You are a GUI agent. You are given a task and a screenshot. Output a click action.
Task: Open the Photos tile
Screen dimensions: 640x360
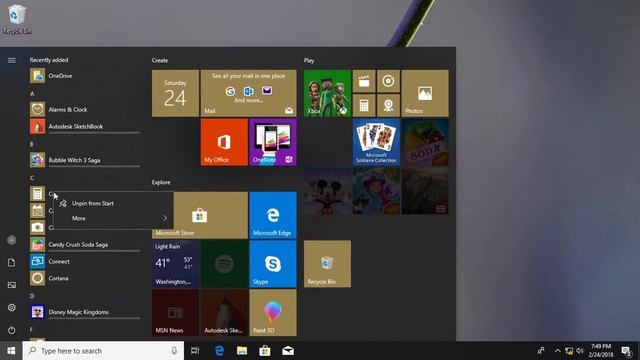click(425, 93)
